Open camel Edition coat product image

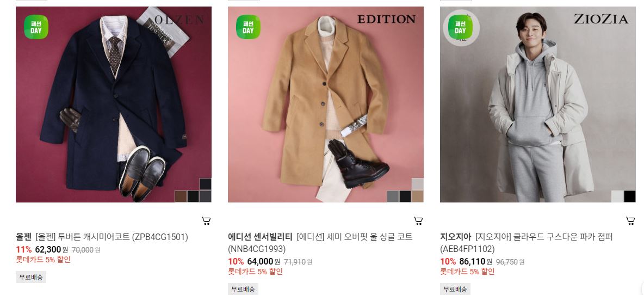point(326,105)
